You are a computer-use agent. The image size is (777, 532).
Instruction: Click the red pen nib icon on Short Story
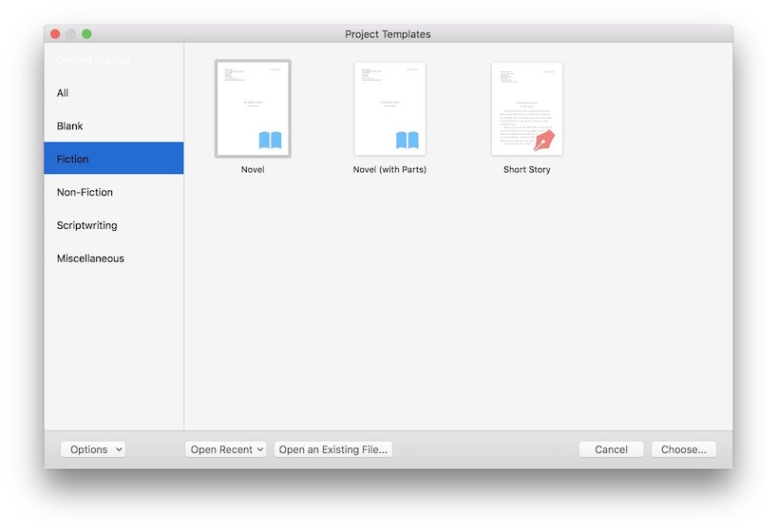tap(544, 141)
